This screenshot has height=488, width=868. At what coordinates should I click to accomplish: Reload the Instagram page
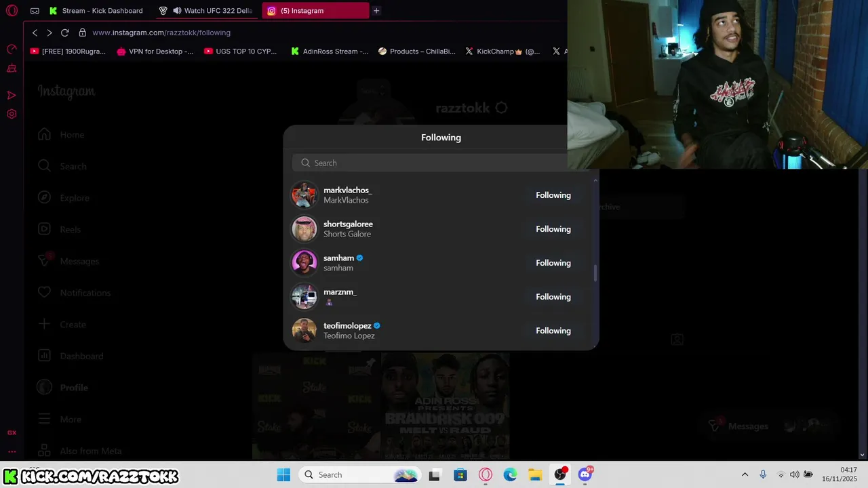(65, 33)
